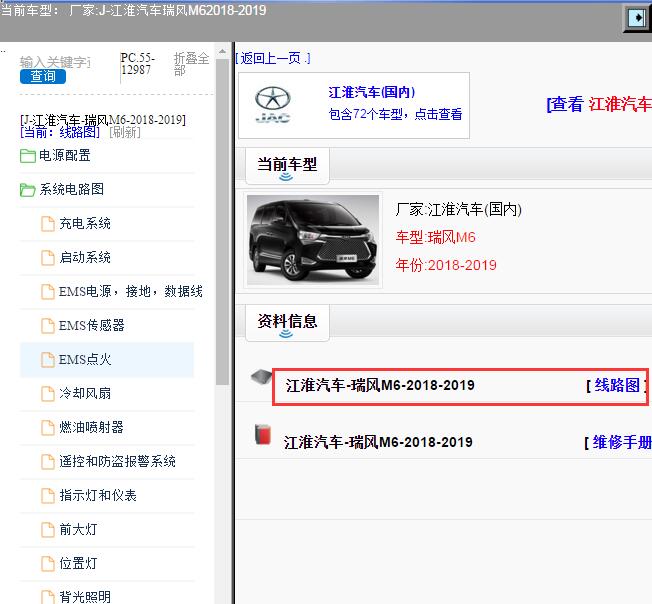Click the red book icon beside 维修手册 row
Screen dimensions: 652x604
click(x=263, y=435)
